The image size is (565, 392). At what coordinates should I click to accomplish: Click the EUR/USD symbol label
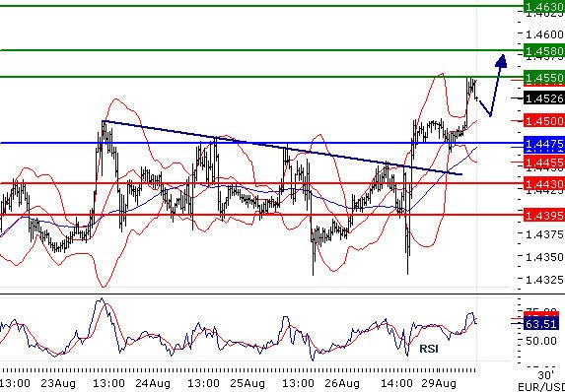541,387
